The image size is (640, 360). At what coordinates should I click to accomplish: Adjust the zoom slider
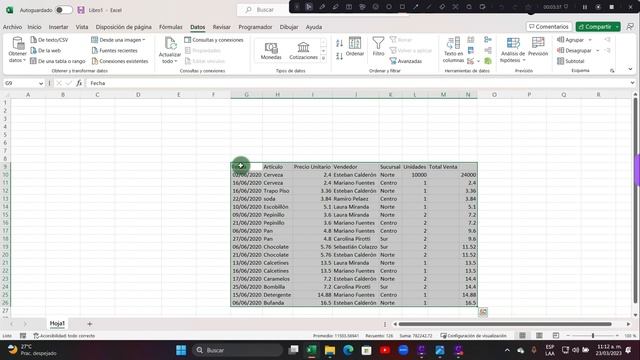593,336
